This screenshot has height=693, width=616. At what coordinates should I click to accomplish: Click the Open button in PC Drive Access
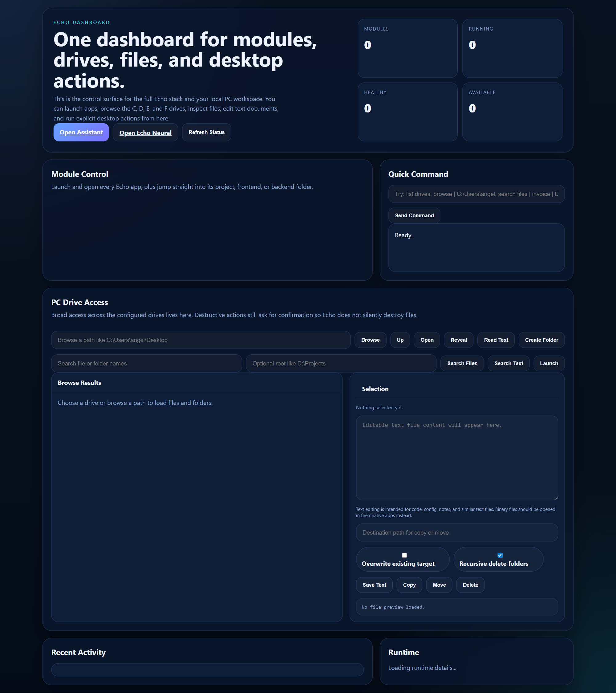427,340
